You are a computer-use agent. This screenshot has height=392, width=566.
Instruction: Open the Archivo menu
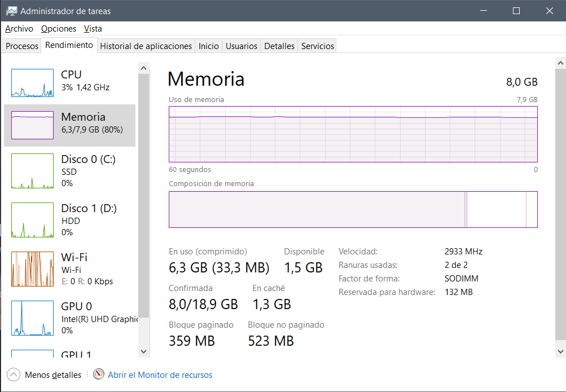coord(19,29)
